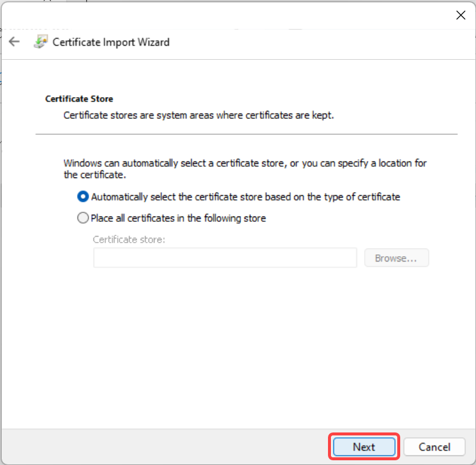The image size is (476, 465).
Task: Click the 'Windows can automatically select' paragraph
Action: (x=245, y=169)
